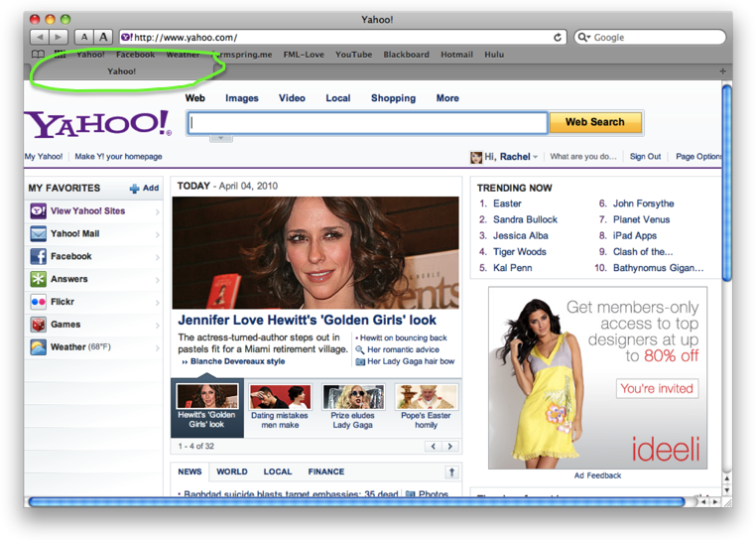Show next stories with right arrow
Viewport: 756px width, 541px height.
coord(450,447)
